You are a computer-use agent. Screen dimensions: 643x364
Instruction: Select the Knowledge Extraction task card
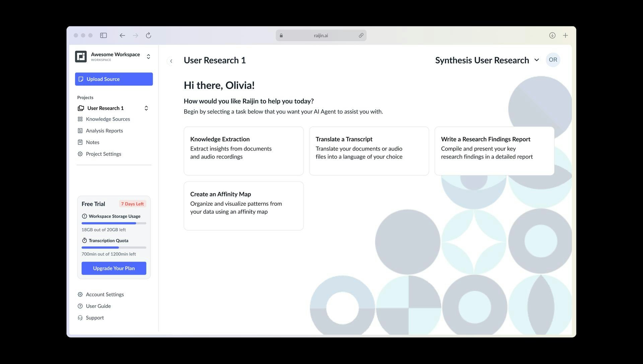coord(243,151)
